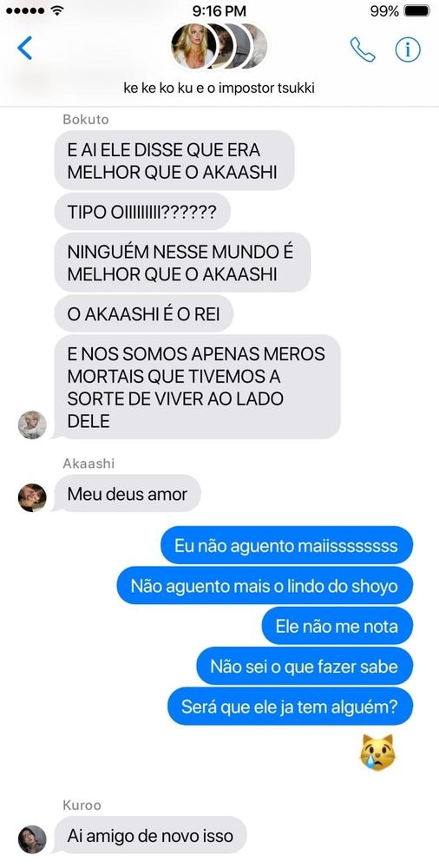This screenshot has height=868, width=439.
Task: Select 'Será que ele ja tem alguém?' bubble
Action: [290, 707]
